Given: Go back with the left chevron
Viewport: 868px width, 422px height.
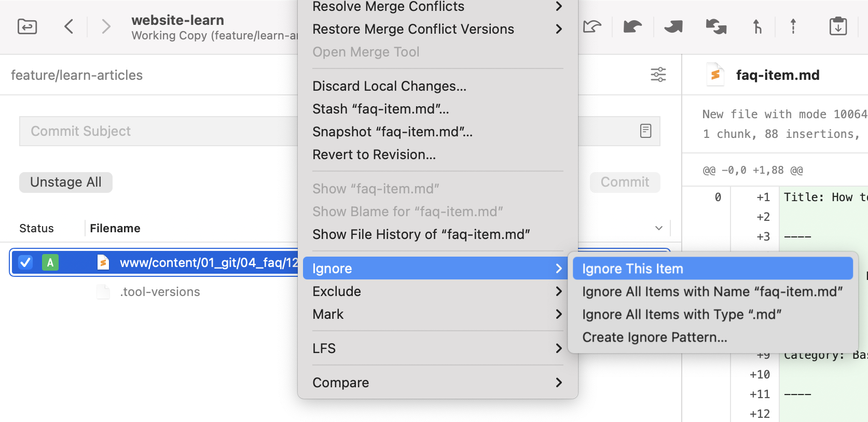Looking at the screenshot, I should tap(69, 26).
